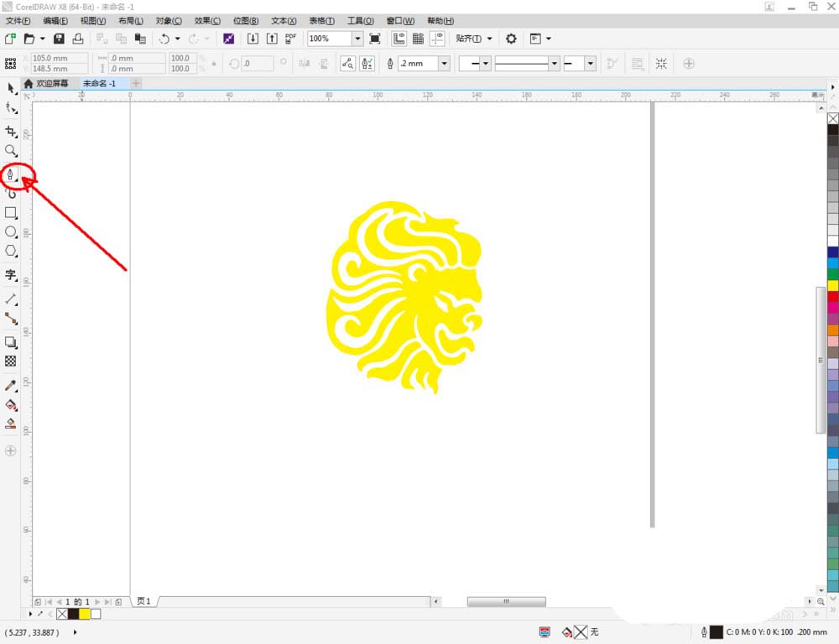
Task: Select the Connector tool
Action: click(11, 319)
